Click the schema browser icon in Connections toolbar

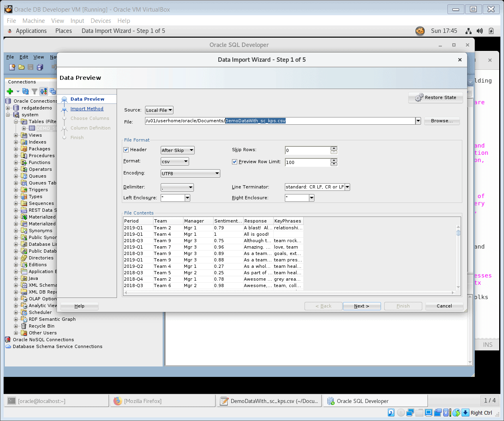44,91
